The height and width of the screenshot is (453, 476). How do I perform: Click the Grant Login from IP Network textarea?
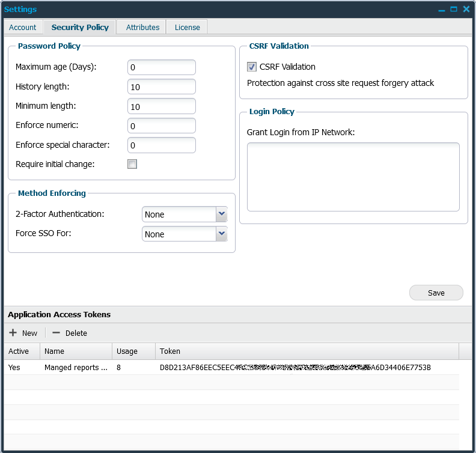353,177
